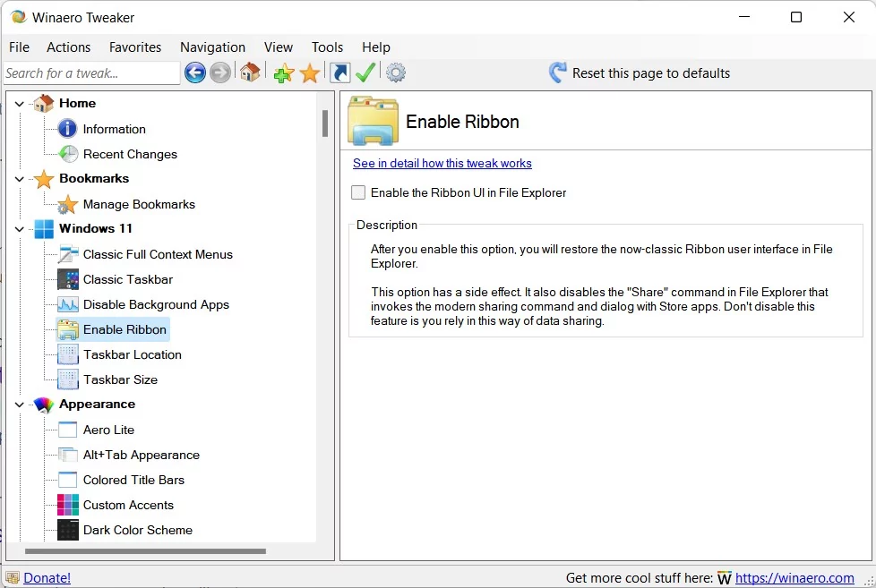Click the Information tree icon
Screen dimensions: 876x588
tap(67, 129)
